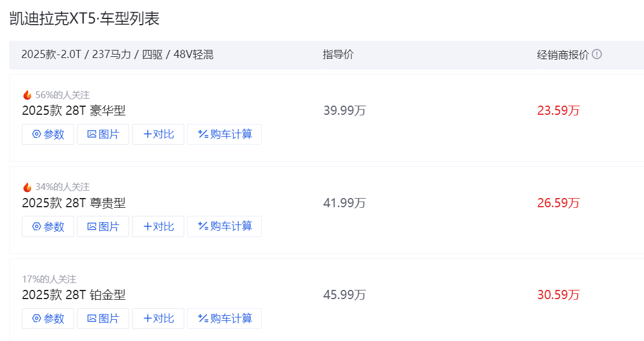Viewport: 644px width, 341px height.
Task: Click the flame icon beside 56%的人关注
Action: click(x=27, y=95)
